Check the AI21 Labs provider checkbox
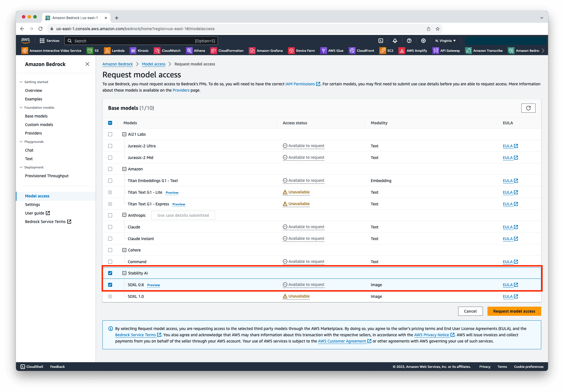Image resolution: width=564 pixels, height=392 pixels. [110, 134]
